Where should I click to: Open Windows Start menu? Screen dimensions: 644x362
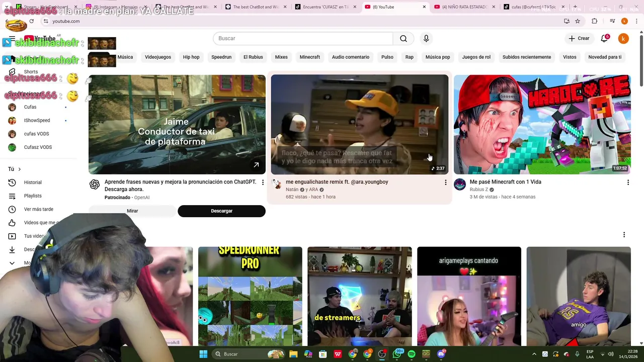coord(203,354)
